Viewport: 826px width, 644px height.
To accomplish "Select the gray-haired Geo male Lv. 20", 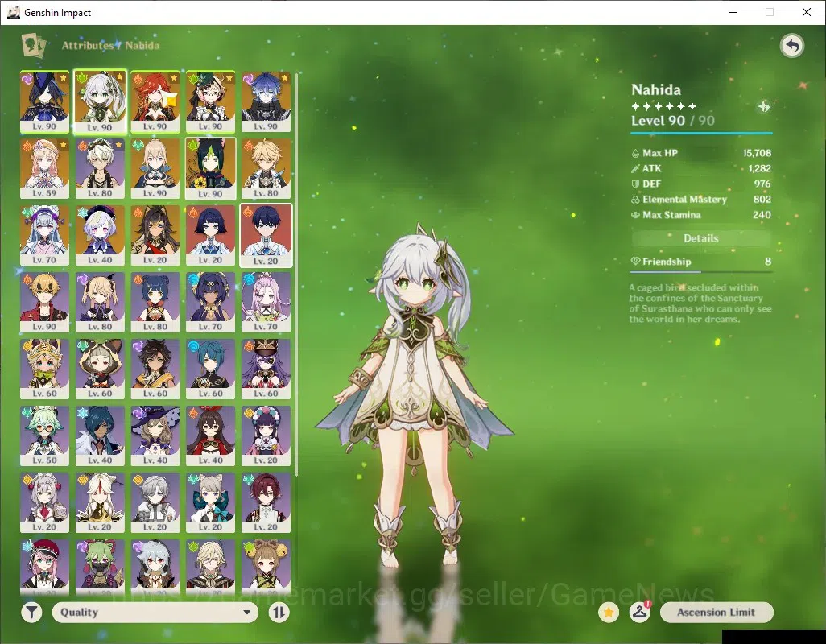I will pyautogui.click(x=155, y=503).
